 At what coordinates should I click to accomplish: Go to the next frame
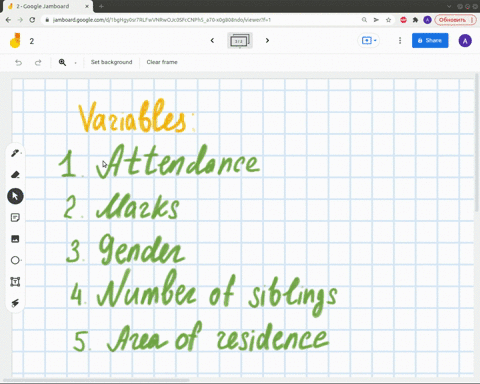click(267, 41)
